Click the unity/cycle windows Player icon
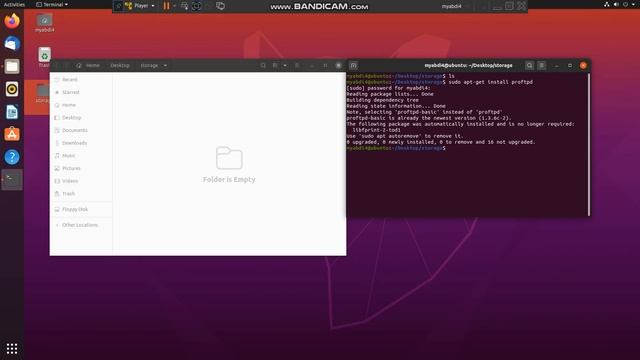Viewport: 640px width, 360px height. pyautogui.click(x=220, y=6)
